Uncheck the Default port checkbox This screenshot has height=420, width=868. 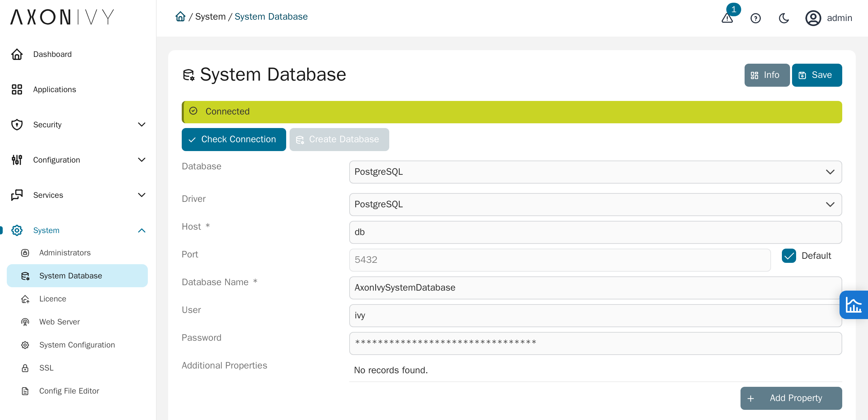(789, 256)
